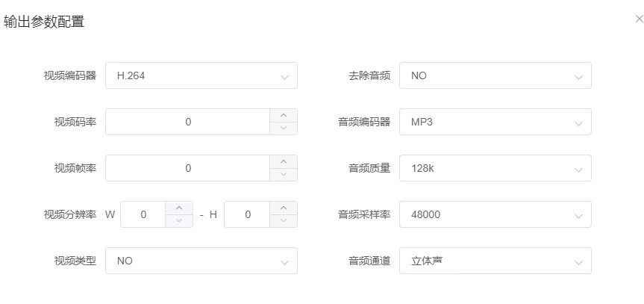Decrease the resolution width W value
Image resolution: width=644 pixels, height=304 pixels.
click(x=179, y=220)
